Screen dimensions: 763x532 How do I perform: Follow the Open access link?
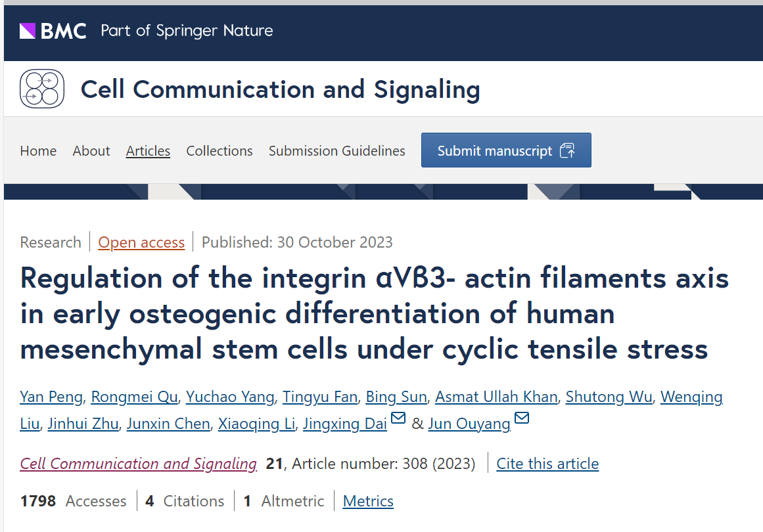141,242
